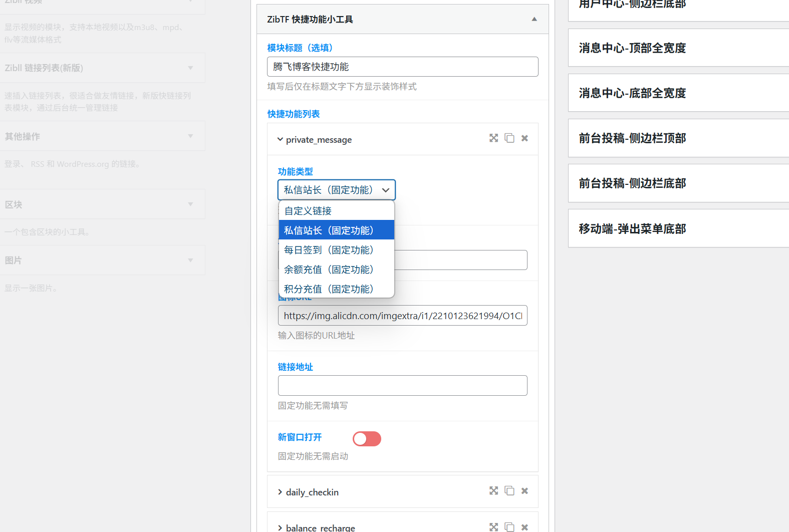Select 每日签到（固定功能）option
This screenshot has height=532, width=789.
337,250
